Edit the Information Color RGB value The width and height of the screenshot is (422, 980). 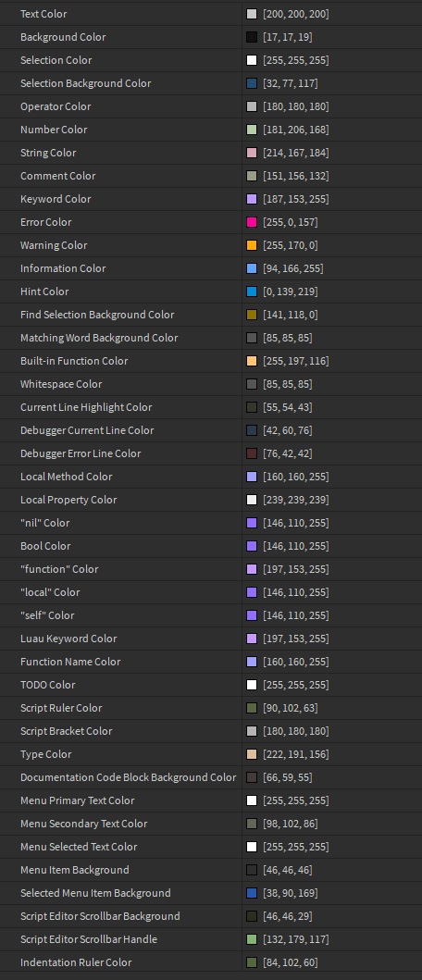[x=293, y=268]
